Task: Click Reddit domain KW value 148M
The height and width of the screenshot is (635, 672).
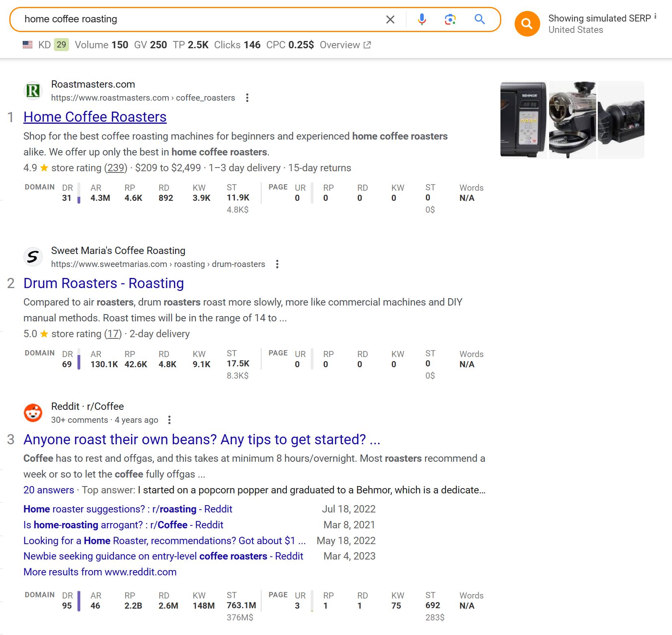Action: point(204,606)
